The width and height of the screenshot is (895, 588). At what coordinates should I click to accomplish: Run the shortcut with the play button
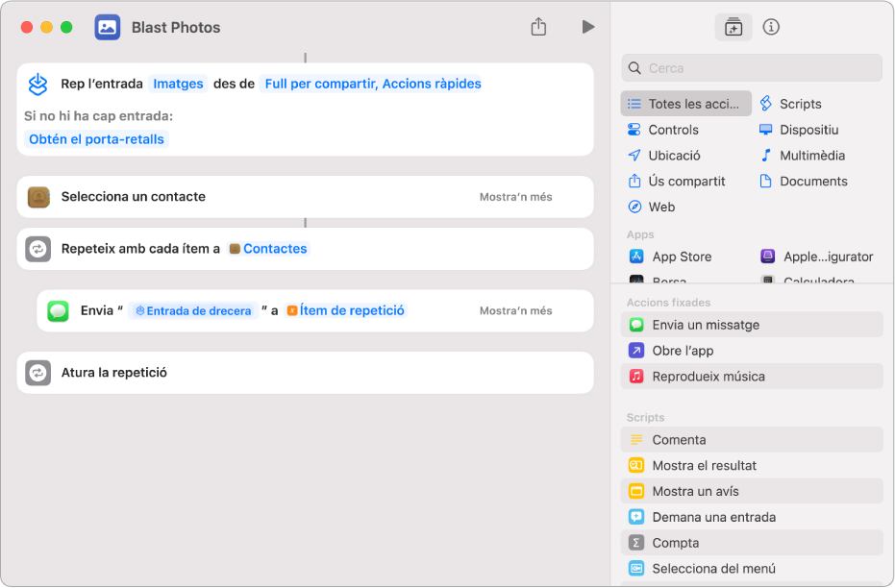587,27
